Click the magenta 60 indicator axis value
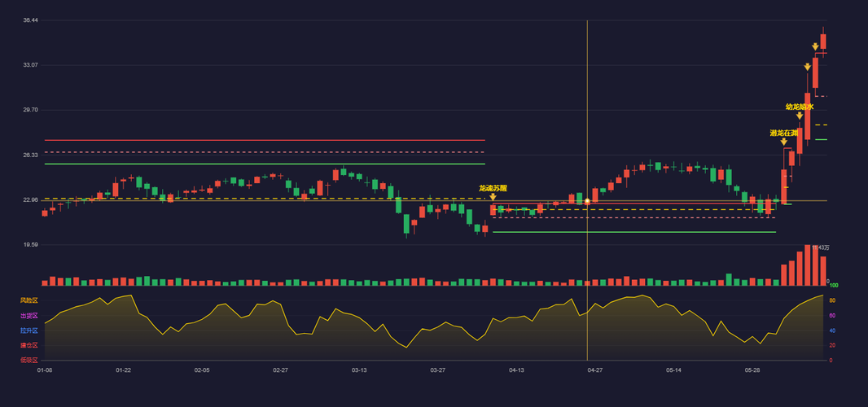 coord(832,316)
